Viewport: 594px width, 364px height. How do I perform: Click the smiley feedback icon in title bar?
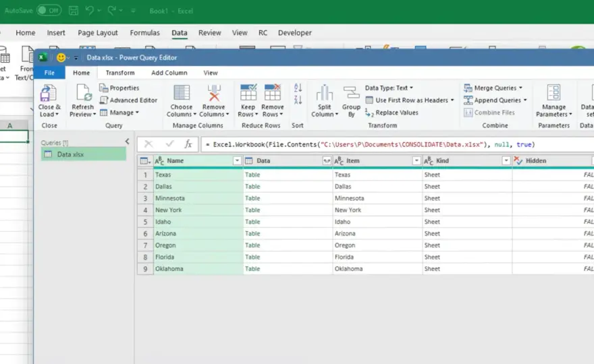coord(61,57)
